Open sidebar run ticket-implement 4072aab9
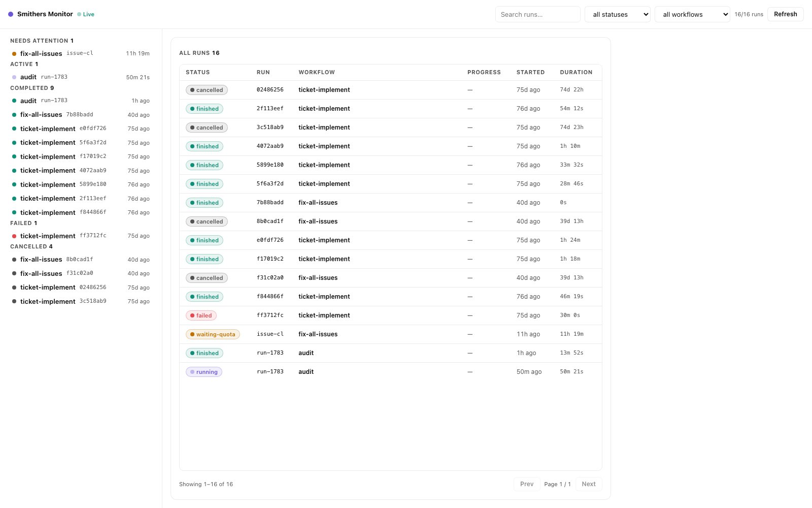The height and width of the screenshot is (508, 812). coord(81,171)
